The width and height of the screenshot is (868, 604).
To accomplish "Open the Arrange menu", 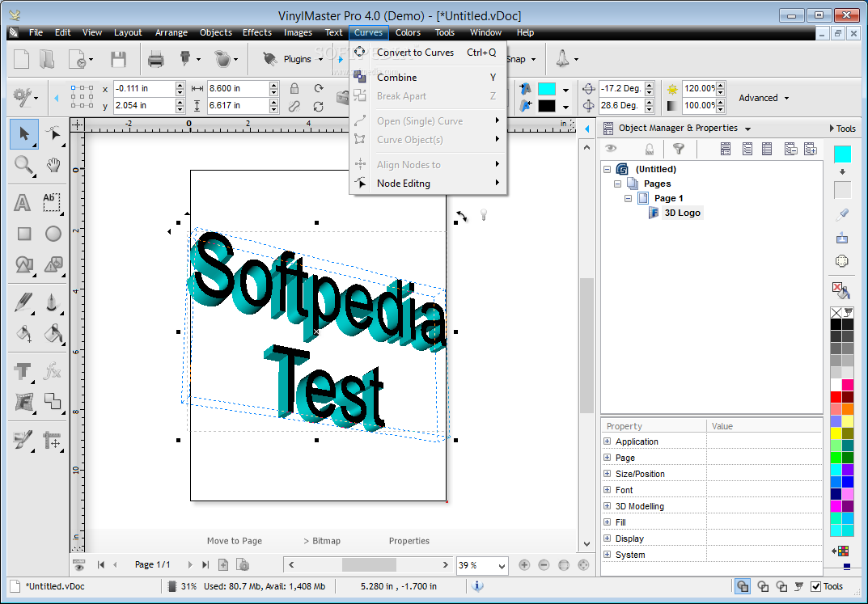I will click(x=171, y=32).
